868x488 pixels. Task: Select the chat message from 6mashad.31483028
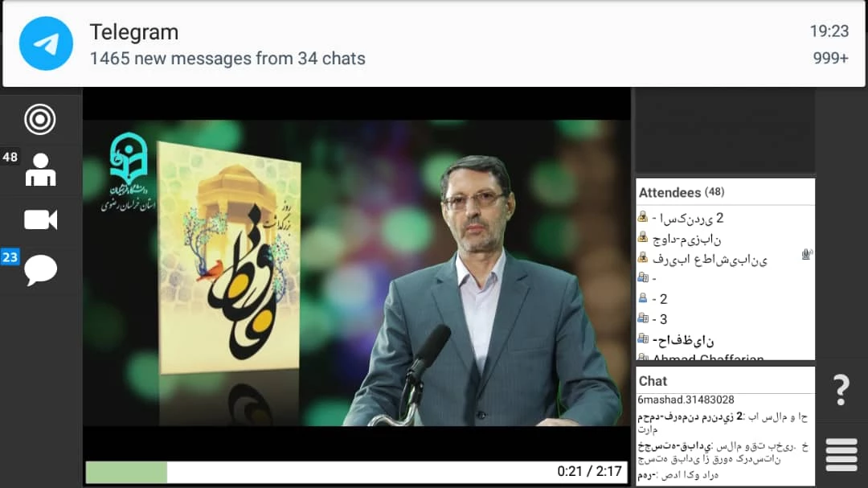tap(686, 400)
